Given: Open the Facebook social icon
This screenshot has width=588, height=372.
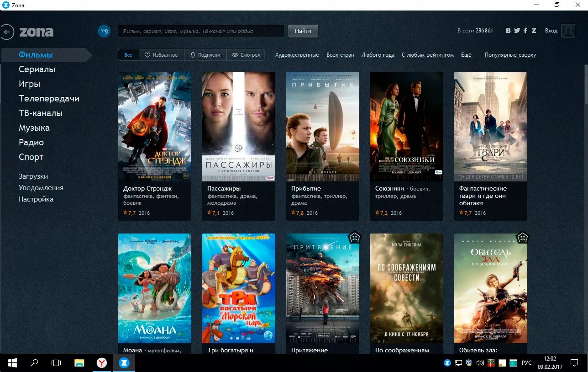Looking at the screenshot, I should pyautogui.click(x=525, y=31).
